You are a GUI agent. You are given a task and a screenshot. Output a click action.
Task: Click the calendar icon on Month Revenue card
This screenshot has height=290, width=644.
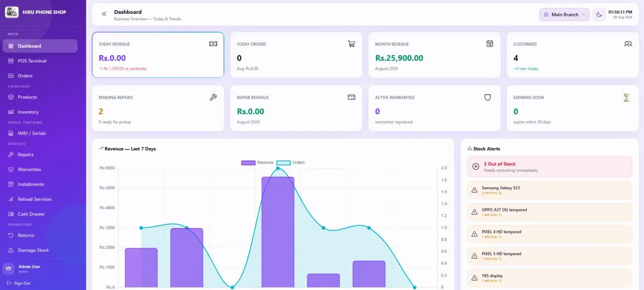pyautogui.click(x=490, y=44)
